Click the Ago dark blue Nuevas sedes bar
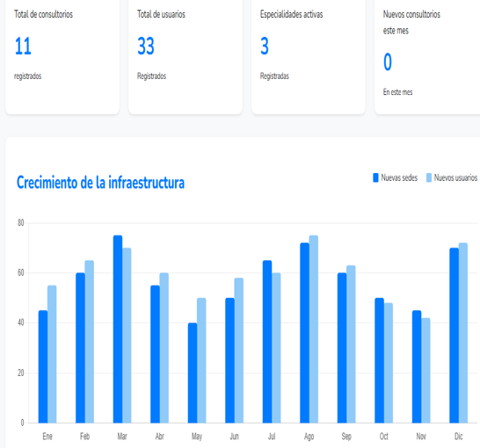This screenshot has width=480, height=448. click(304, 333)
